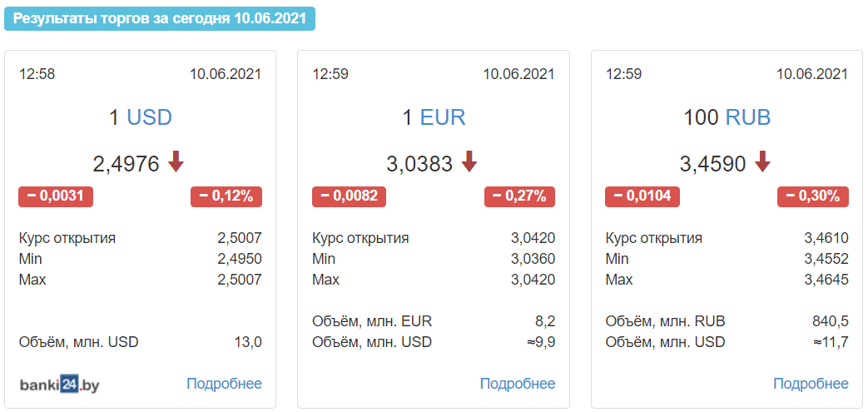Screen dimensions: 868x412
Task: Open the EUR currency link
Action: [x=443, y=117]
